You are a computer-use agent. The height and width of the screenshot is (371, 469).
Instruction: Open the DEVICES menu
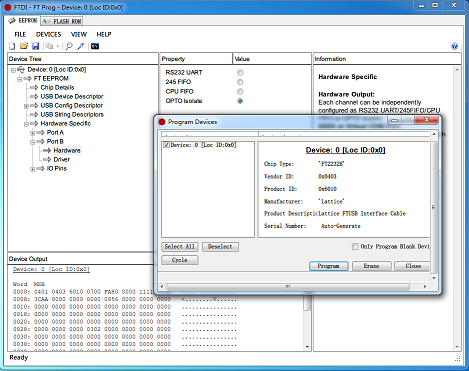coord(49,34)
